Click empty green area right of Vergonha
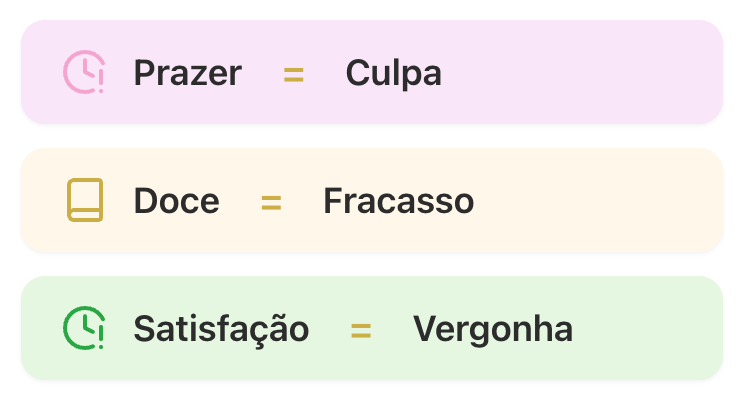 pos(648,328)
